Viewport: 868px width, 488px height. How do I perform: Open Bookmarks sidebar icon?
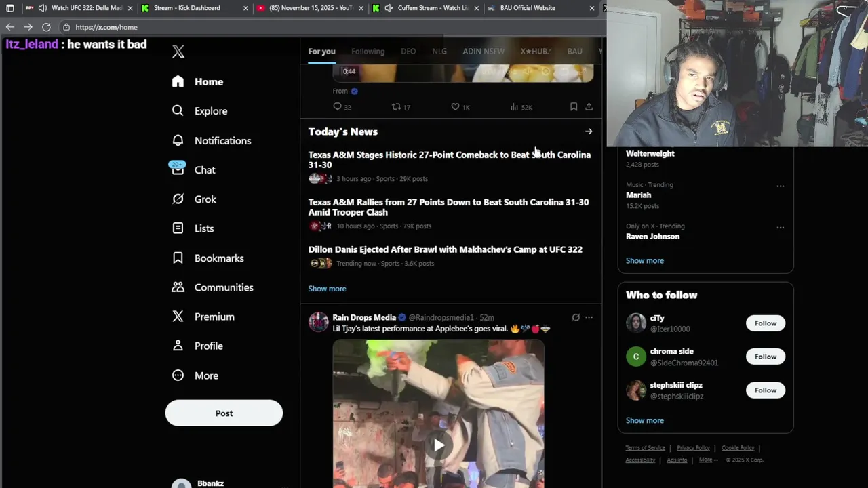coord(178,258)
